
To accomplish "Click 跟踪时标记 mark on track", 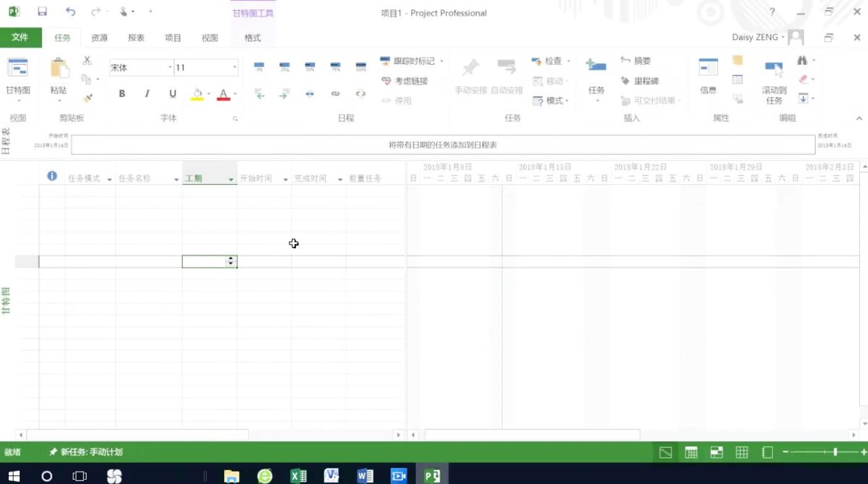I will click(x=407, y=61).
